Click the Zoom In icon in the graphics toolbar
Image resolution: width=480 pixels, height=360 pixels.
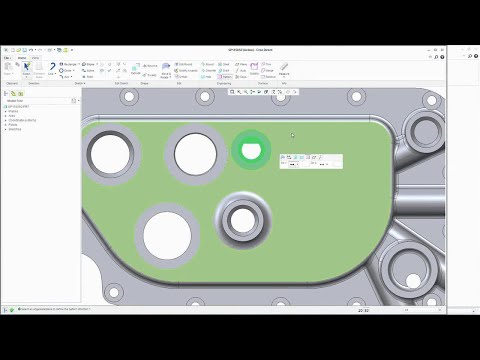click(239, 92)
